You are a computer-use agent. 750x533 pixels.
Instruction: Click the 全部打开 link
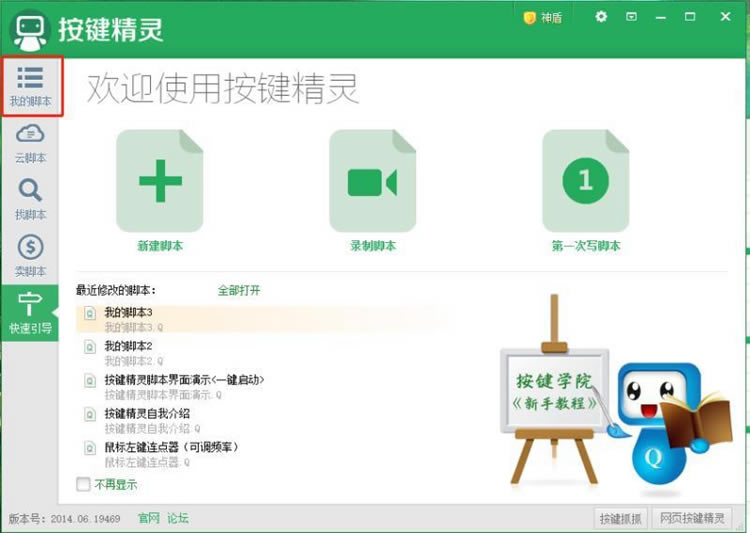point(239,290)
